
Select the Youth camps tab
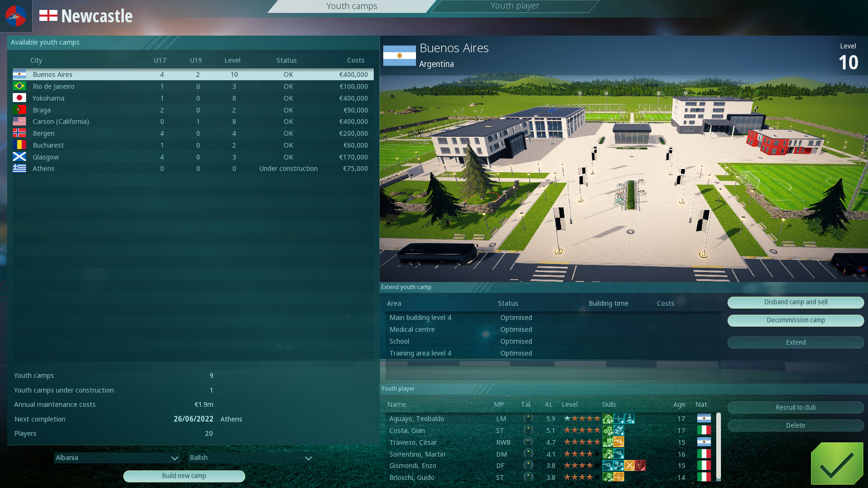pyautogui.click(x=351, y=6)
